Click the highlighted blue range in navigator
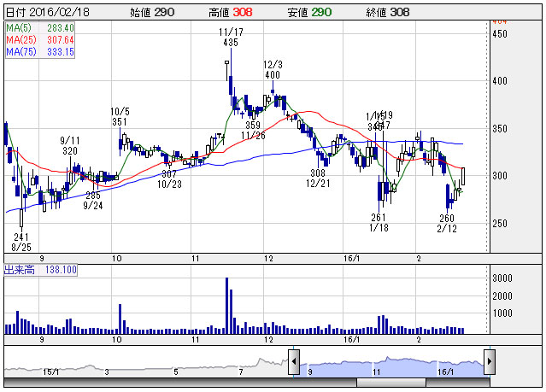Image resolution: width=546 pixels, height=392 pixels. (x=391, y=367)
